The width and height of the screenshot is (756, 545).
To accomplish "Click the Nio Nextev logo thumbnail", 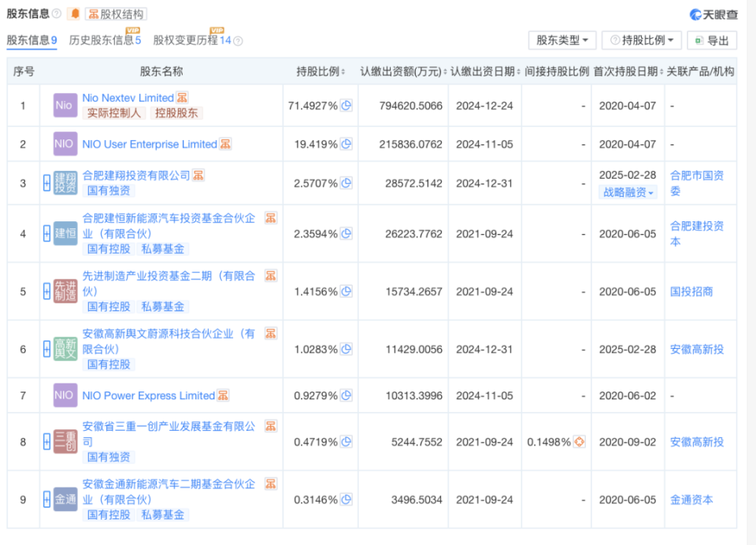I will coord(65,106).
